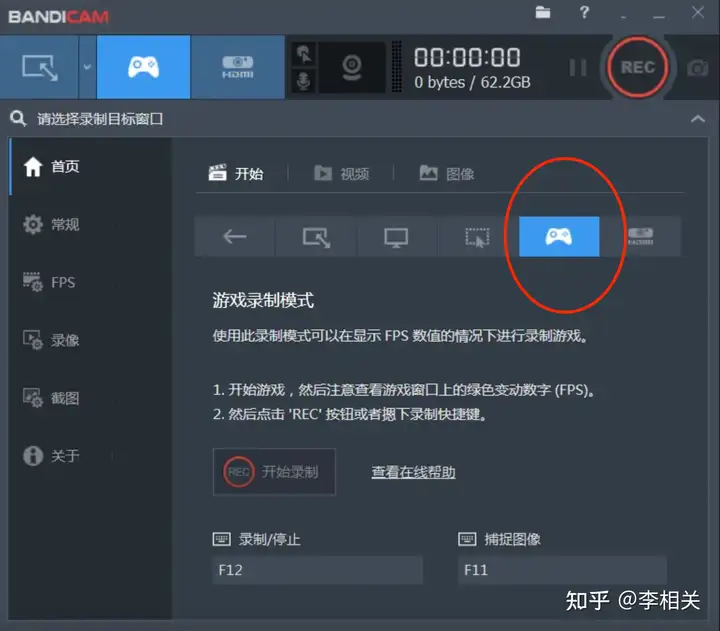Open help question mark icon
720x631 pixels.
[x=584, y=12]
